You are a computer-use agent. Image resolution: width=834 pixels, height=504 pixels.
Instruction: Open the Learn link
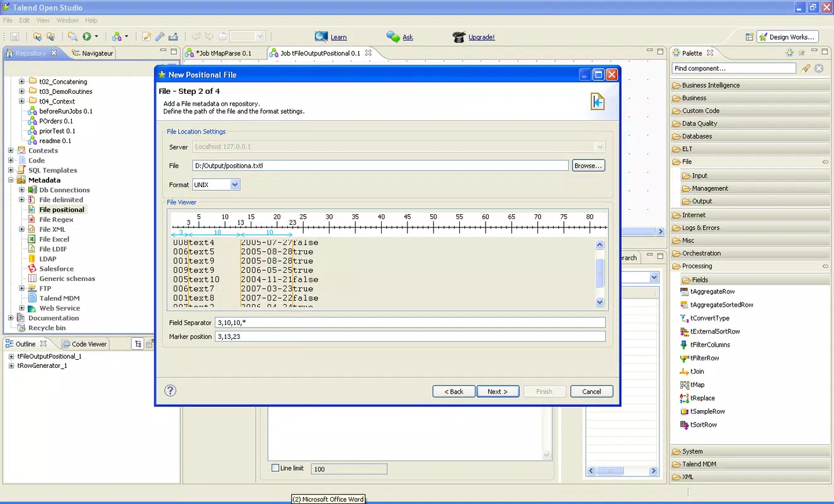pyautogui.click(x=338, y=37)
